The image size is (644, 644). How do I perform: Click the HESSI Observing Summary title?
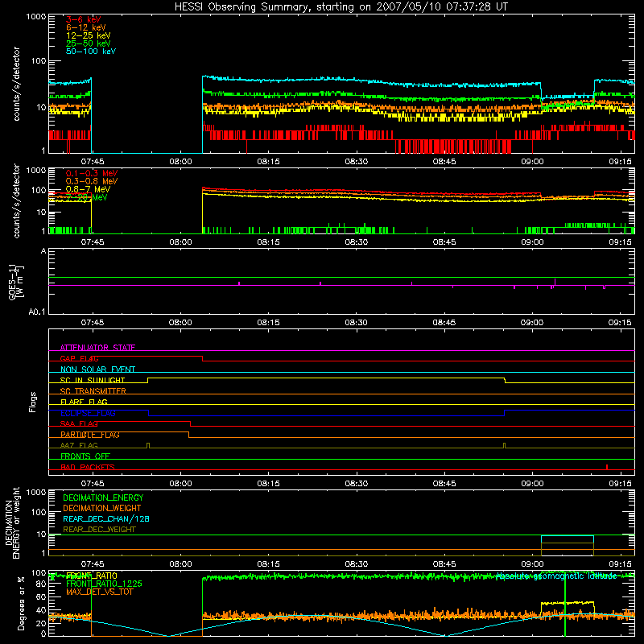[341, 7]
